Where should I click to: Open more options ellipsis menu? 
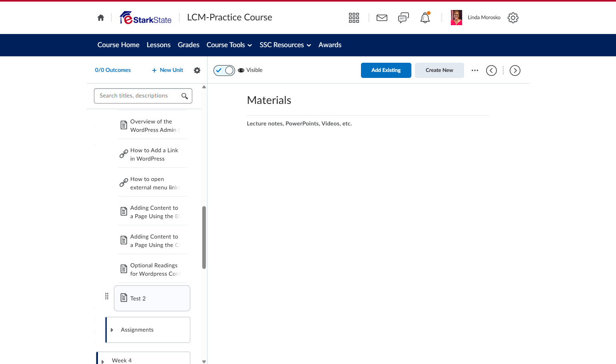click(475, 70)
